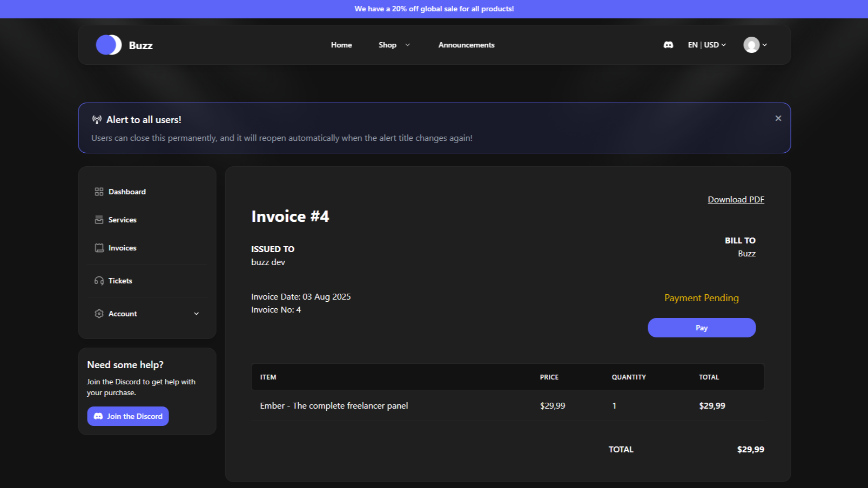Open Discord via header icon
Viewport: 868px width, 488px height.
668,45
